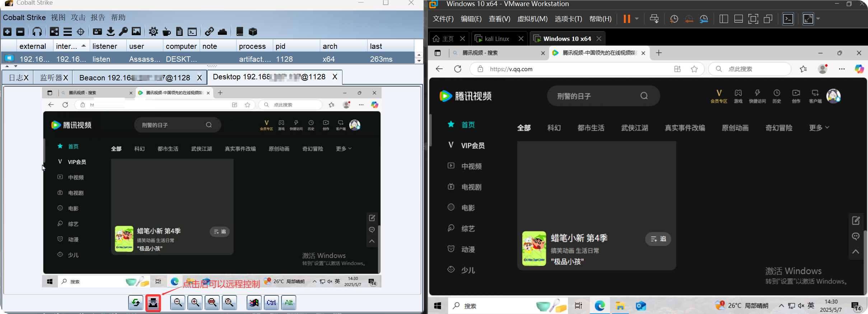This screenshot has height=314, width=868.
Task: Open the targets crosshair icon
Action: click(x=81, y=32)
